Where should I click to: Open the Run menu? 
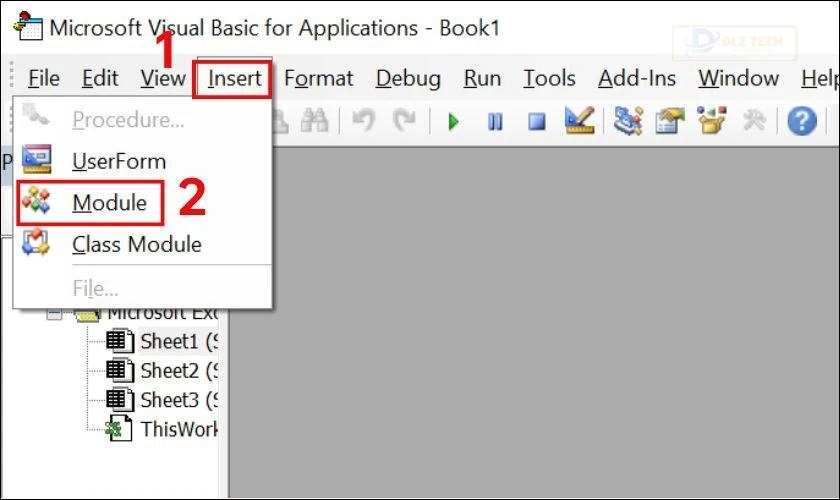point(482,79)
